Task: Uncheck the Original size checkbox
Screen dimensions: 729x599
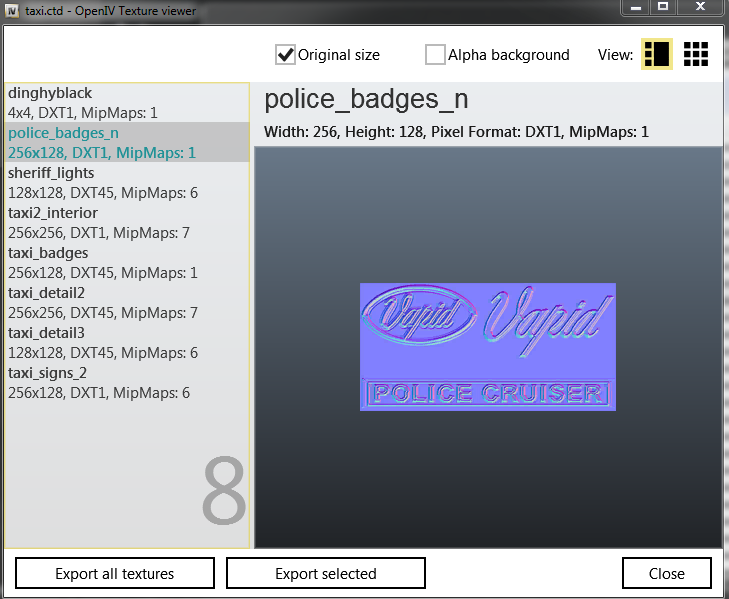Action: click(x=285, y=54)
